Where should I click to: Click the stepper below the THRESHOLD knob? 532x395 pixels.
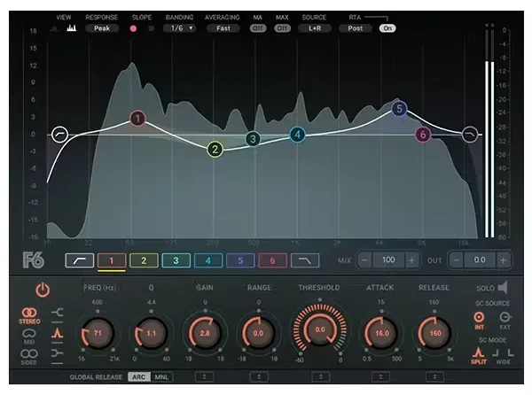coord(321,376)
